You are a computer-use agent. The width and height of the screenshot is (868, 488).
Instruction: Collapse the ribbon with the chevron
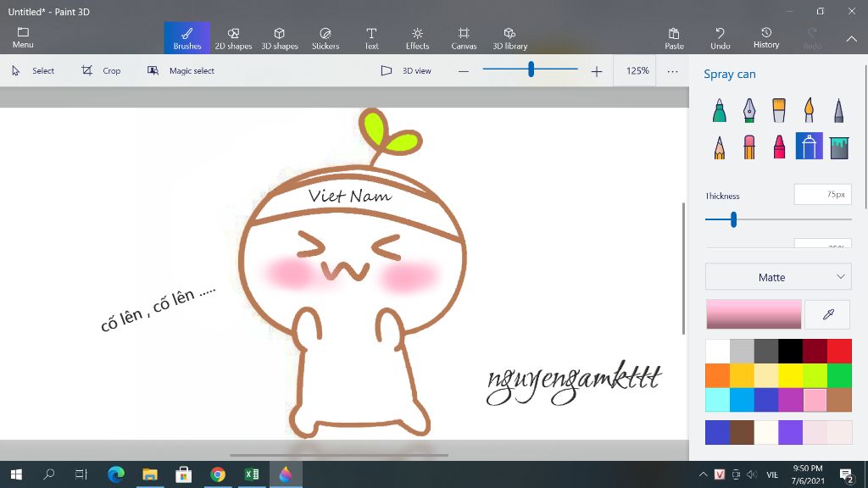pos(851,39)
